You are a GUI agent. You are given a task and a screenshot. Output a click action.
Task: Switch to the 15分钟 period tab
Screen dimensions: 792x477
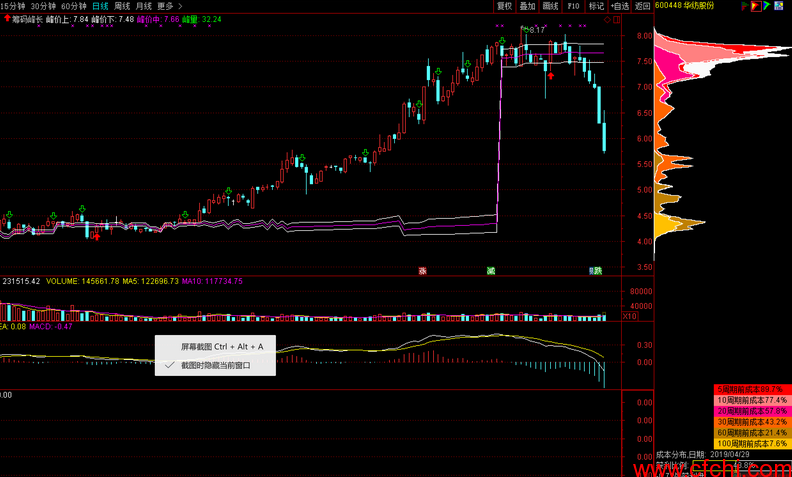pos(13,6)
